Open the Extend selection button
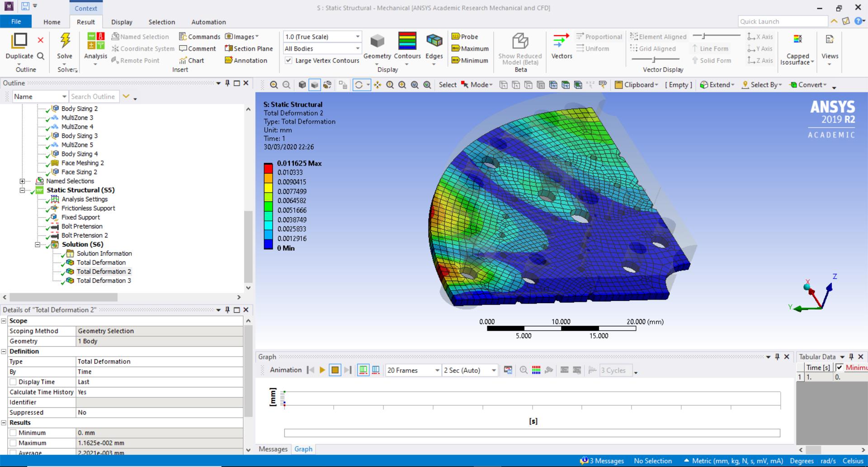 coord(717,85)
